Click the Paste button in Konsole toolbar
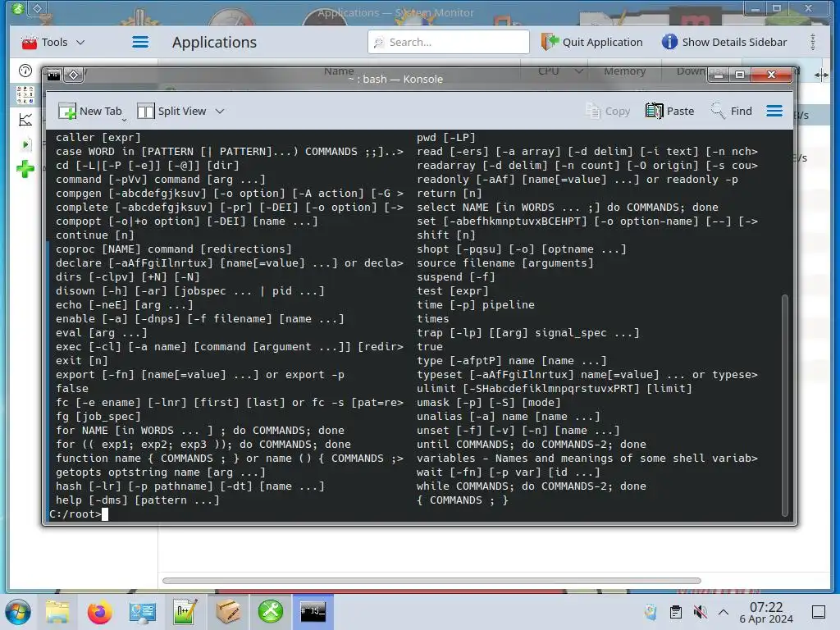Viewport: 840px width, 630px height. pyautogui.click(x=669, y=111)
